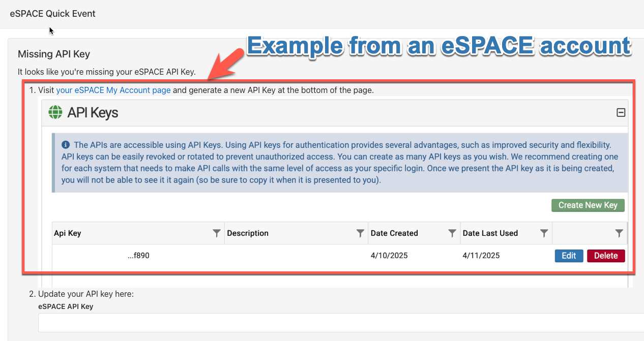
Task: Open the Description column filter
Action: point(360,233)
